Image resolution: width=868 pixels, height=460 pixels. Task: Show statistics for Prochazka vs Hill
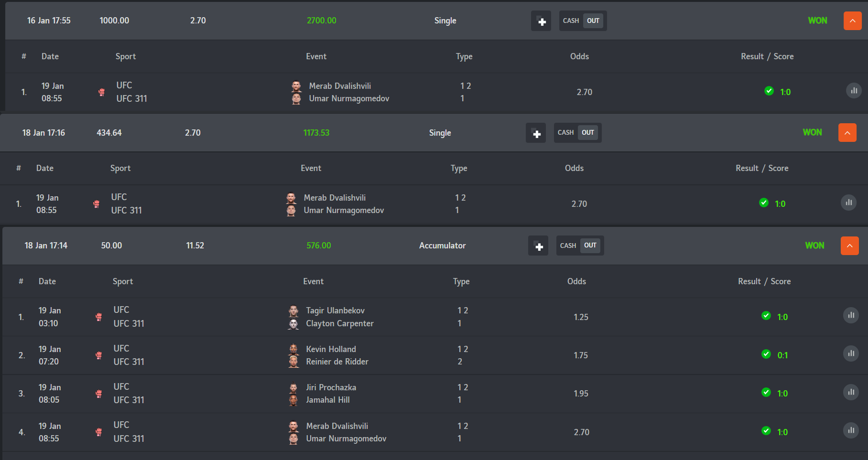(x=851, y=392)
